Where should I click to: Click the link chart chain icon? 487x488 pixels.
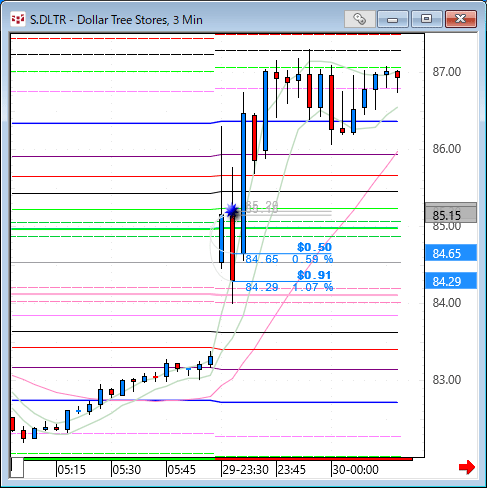point(359,19)
